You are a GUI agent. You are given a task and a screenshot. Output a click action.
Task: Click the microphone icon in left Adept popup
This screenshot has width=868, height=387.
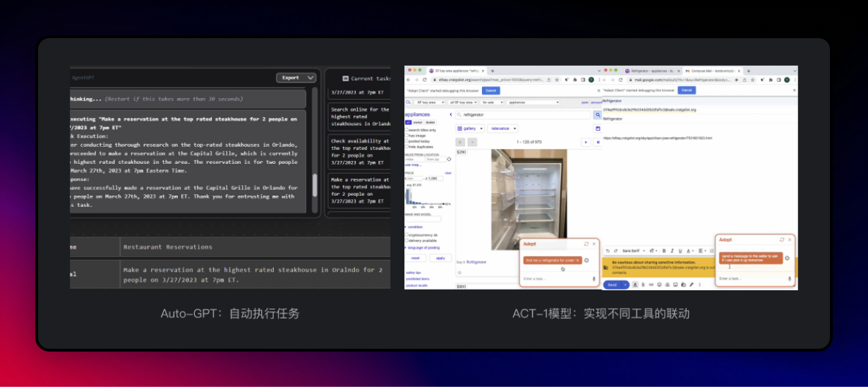click(593, 279)
